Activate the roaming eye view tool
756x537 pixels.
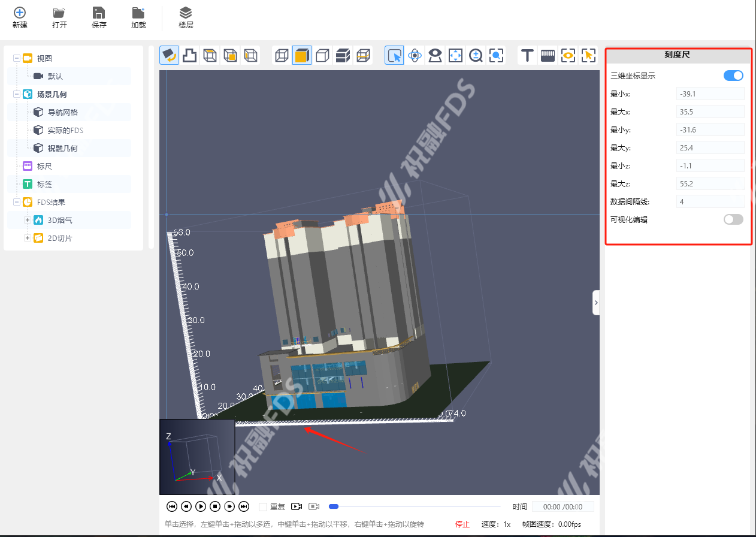click(435, 56)
